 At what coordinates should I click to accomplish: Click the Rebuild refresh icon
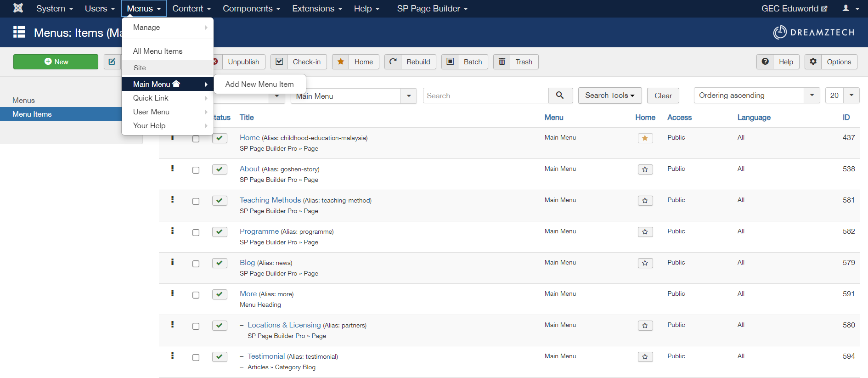pos(393,62)
